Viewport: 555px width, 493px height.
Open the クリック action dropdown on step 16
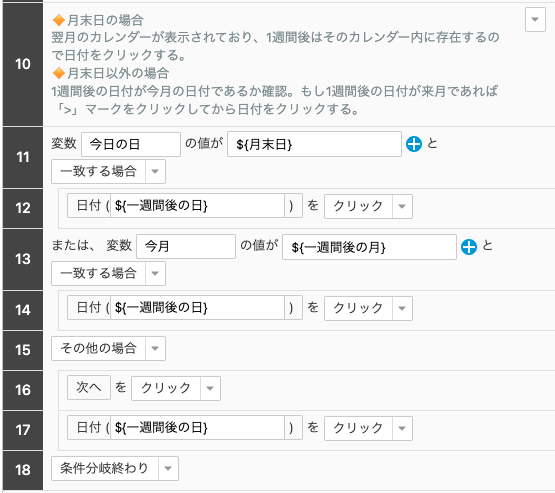click(210, 389)
